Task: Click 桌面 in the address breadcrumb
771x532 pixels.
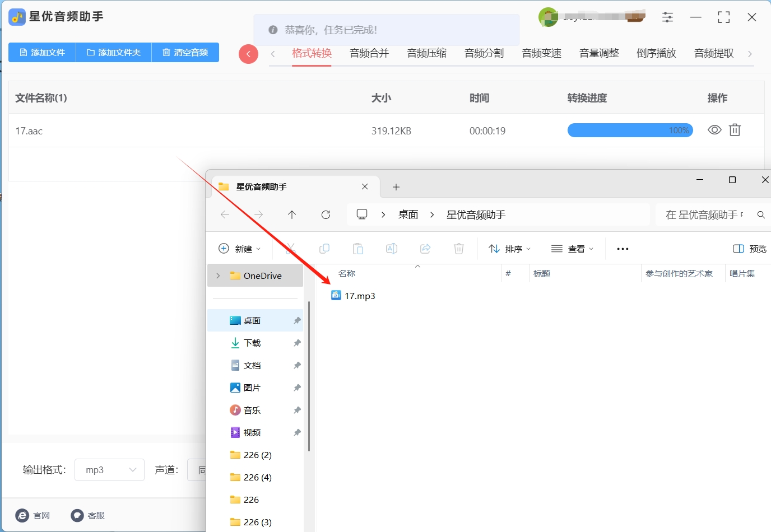Action: tap(408, 214)
